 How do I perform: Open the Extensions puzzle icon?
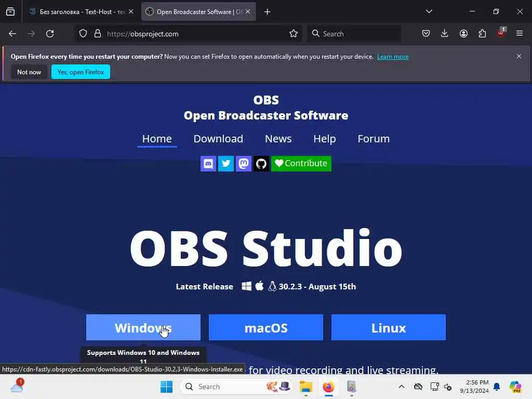click(482, 34)
